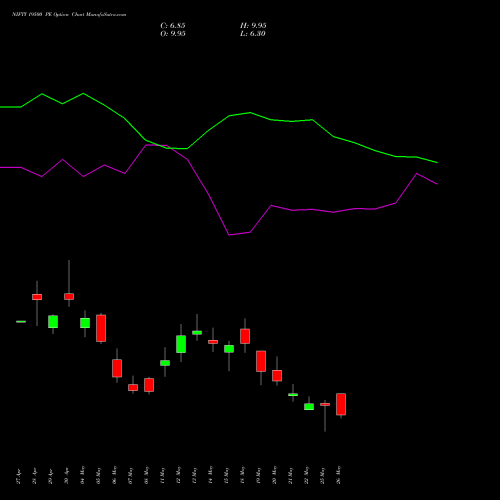Screen dimensions: 500x500
Task: Click the '19 May' date axis label
Action: pos(259,475)
